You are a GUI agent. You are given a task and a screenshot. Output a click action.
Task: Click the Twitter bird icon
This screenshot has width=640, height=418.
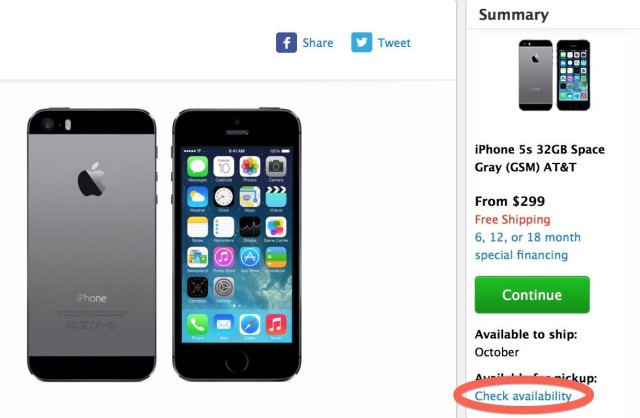tap(361, 42)
